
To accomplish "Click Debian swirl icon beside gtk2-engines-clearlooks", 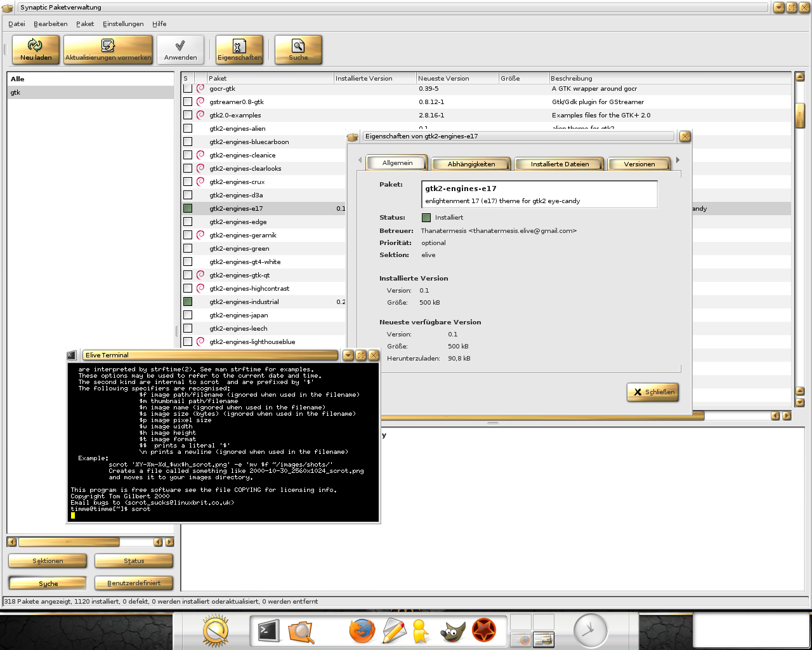I will click(x=200, y=168).
